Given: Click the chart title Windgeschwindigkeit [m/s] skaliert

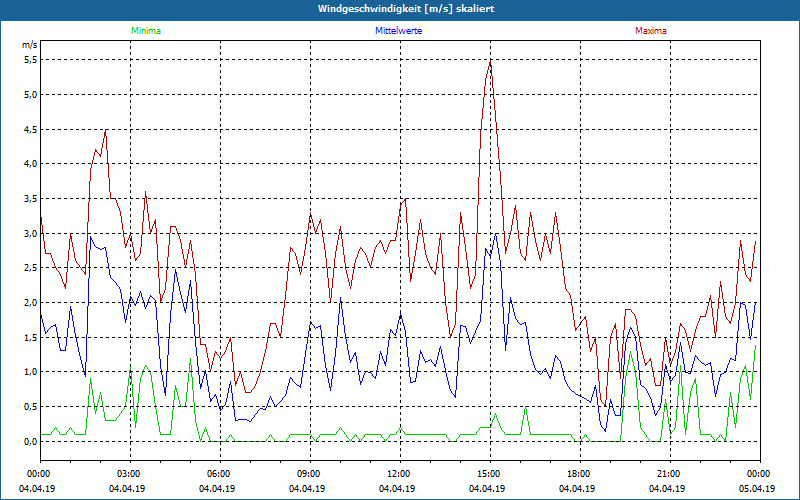Looking at the screenshot, I should (406, 9).
